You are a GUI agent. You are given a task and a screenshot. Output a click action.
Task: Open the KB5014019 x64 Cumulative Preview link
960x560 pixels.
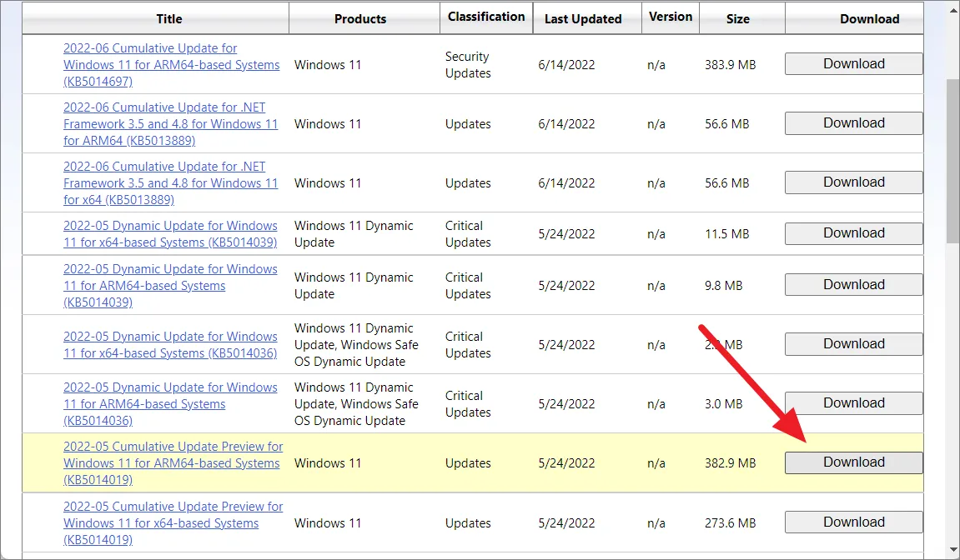coord(173,523)
